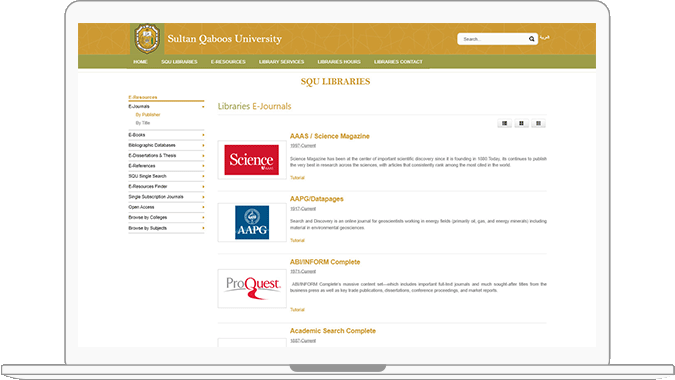The image size is (675, 380).
Task: Expand the E-Books sidebar arrow
Action: [203, 135]
